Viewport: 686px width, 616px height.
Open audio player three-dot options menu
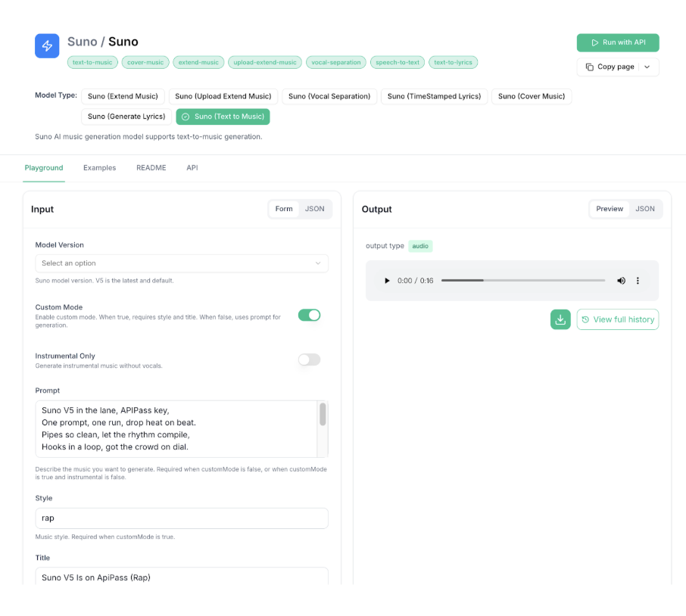point(638,281)
